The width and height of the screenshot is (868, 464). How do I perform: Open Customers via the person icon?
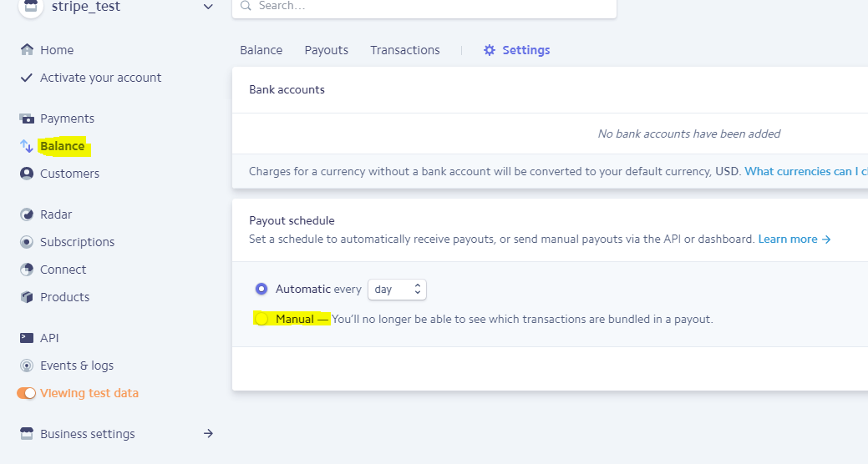[x=27, y=174]
